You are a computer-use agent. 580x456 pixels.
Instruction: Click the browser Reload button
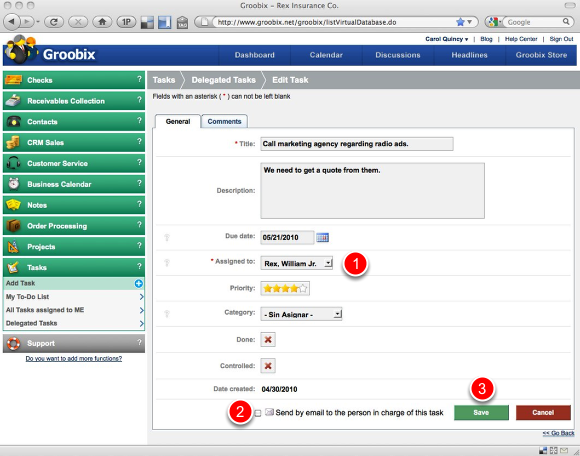(x=54, y=22)
